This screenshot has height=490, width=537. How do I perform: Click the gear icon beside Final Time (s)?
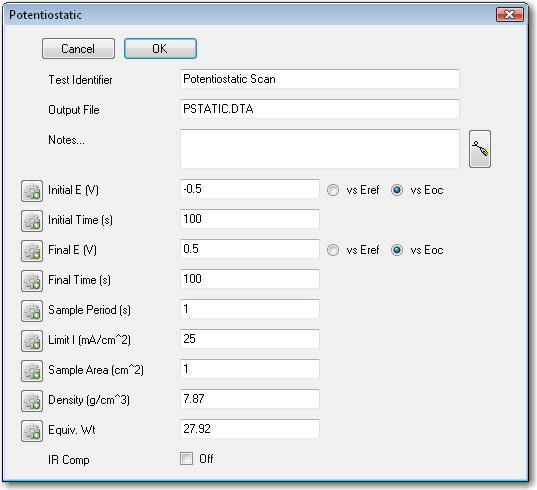[x=32, y=281]
